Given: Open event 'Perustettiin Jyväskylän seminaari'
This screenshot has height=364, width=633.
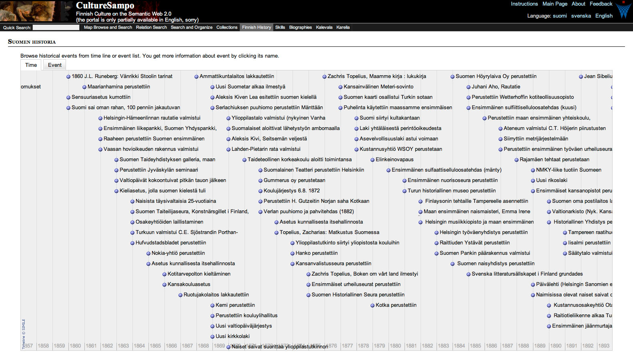Looking at the screenshot, I should [159, 170].
